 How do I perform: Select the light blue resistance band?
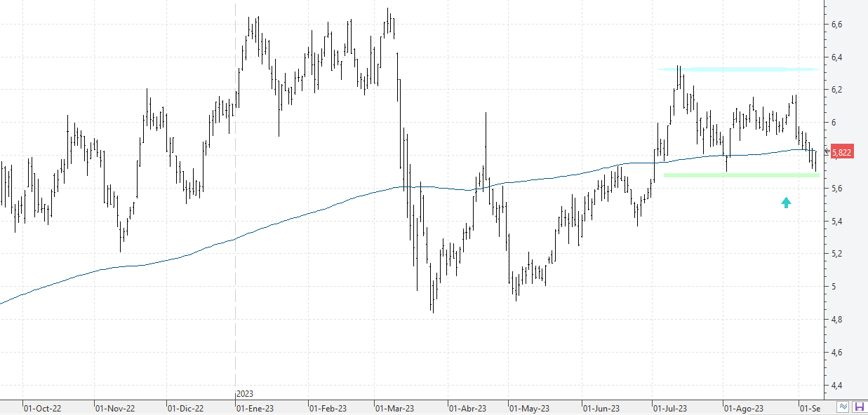point(737,69)
